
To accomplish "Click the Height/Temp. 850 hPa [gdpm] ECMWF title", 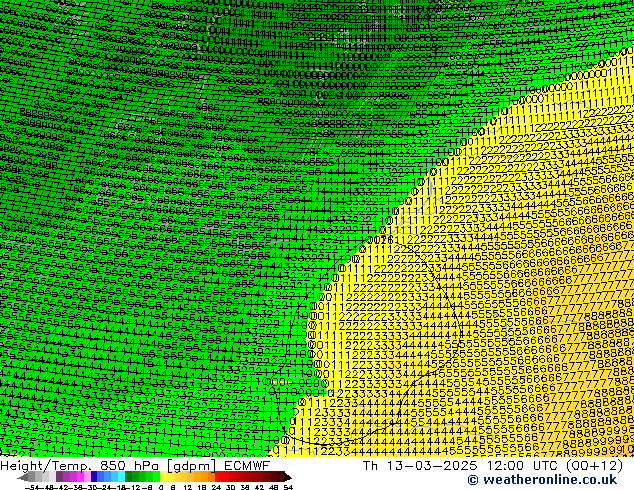I will [x=135, y=465].
